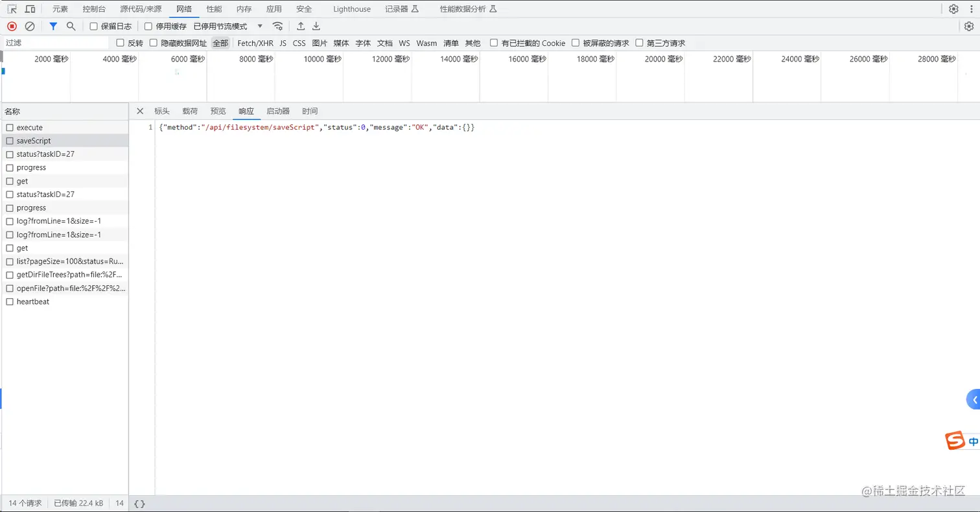
Task: Select the execute request row
Action: tap(65, 128)
